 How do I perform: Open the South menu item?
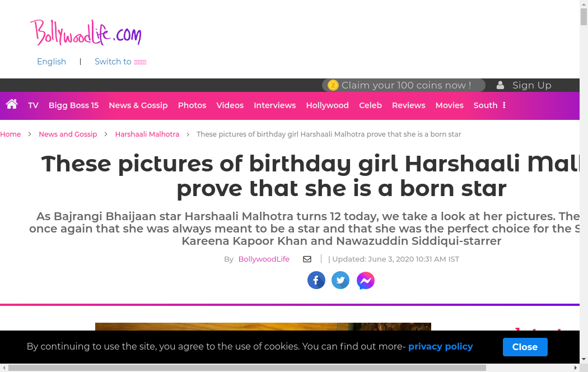(485, 105)
